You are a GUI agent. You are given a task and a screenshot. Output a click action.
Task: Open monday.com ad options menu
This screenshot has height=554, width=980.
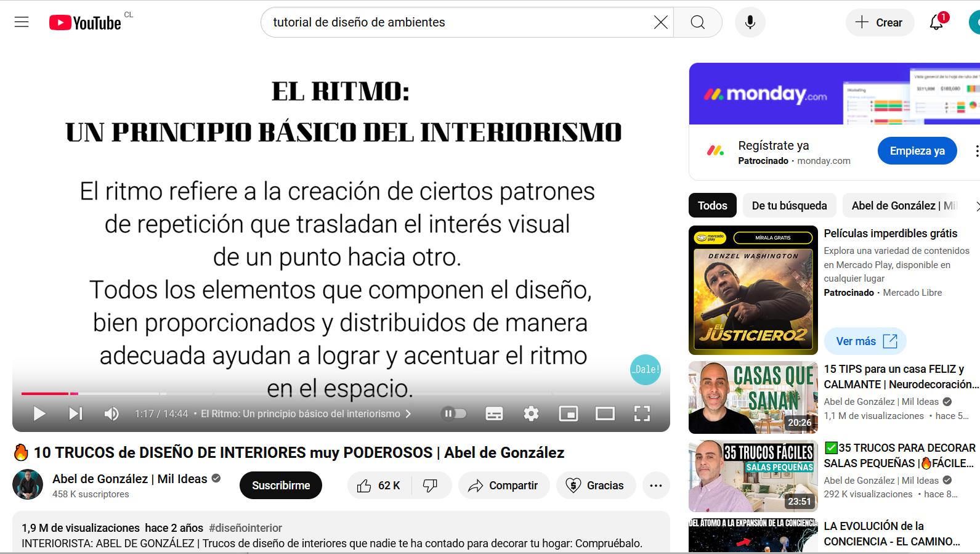976,151
